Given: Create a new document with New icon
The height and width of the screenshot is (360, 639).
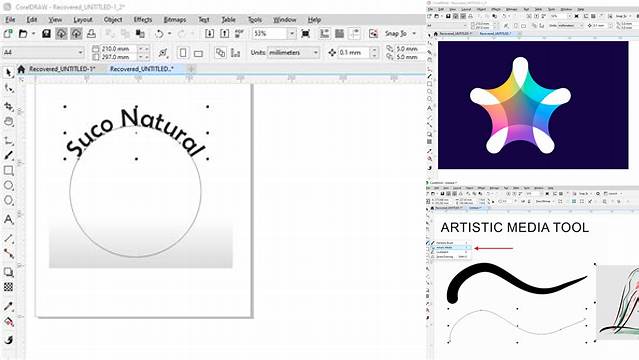Looking at the screenshot, I should (8, 33).
